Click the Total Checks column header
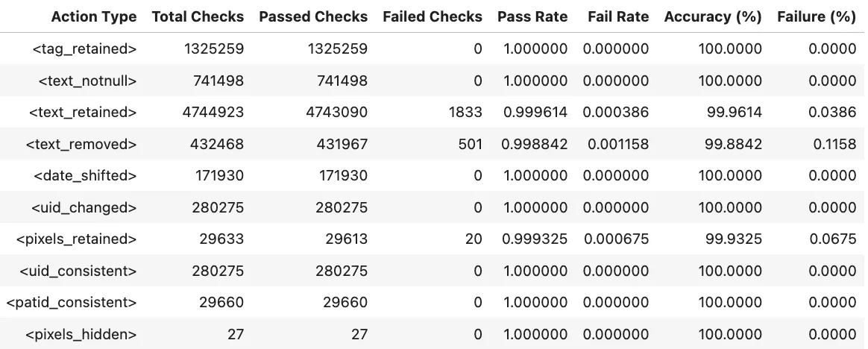The width and height of the screenshot is (868, 349). 198,16
